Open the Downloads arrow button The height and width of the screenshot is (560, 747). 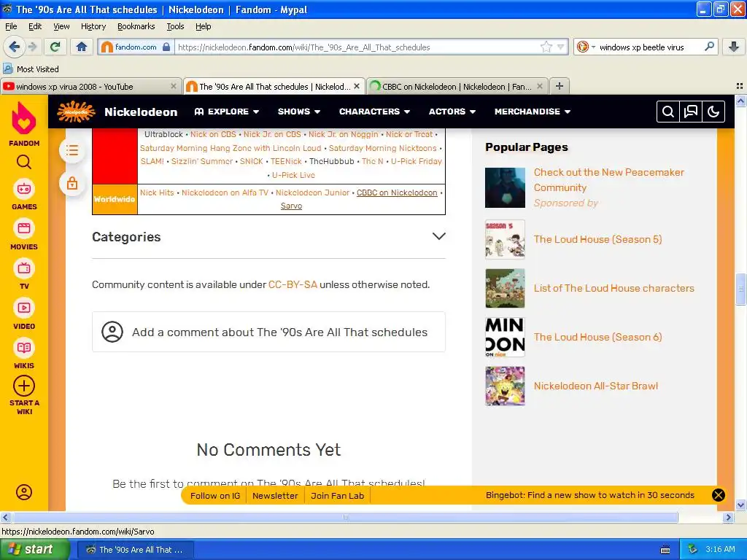734,47
